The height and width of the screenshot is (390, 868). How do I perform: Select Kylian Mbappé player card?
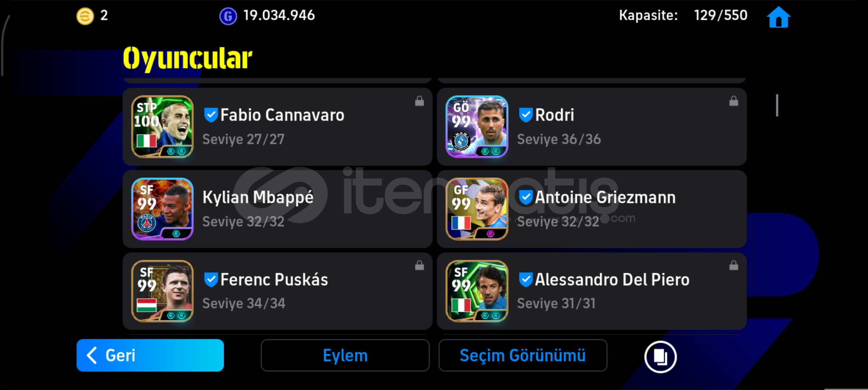click(277, 209)
